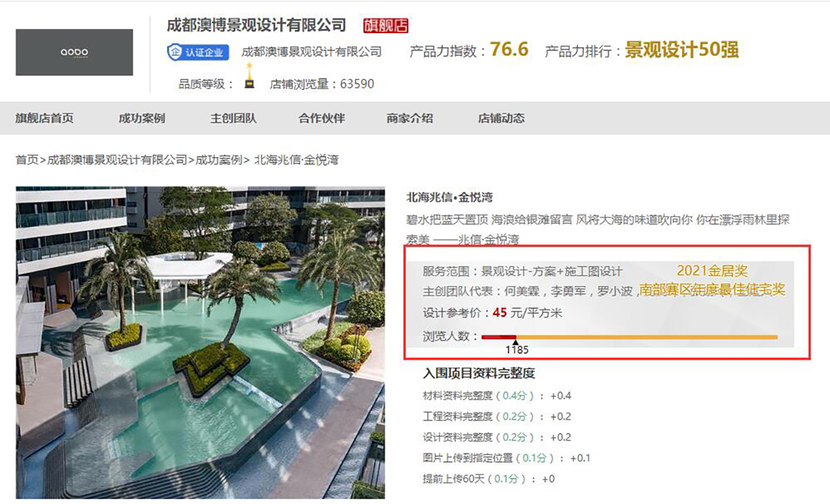The image size is (830, 504).
Task: Click the 首页 breadcrumb link
Action: click(27, 160)
